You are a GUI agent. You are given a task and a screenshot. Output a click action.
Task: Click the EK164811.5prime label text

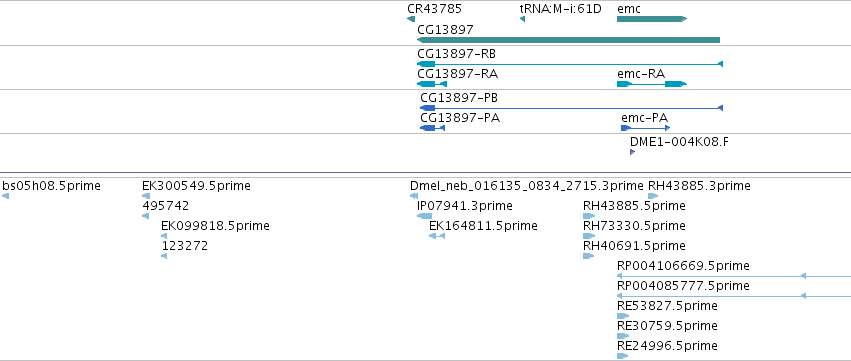(x=483, y=226)
